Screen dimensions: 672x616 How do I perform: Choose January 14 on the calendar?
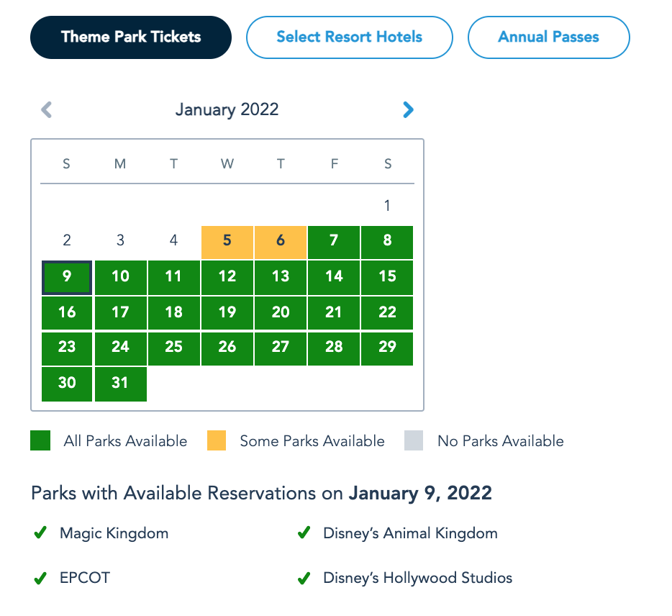[x=334, y=276]
